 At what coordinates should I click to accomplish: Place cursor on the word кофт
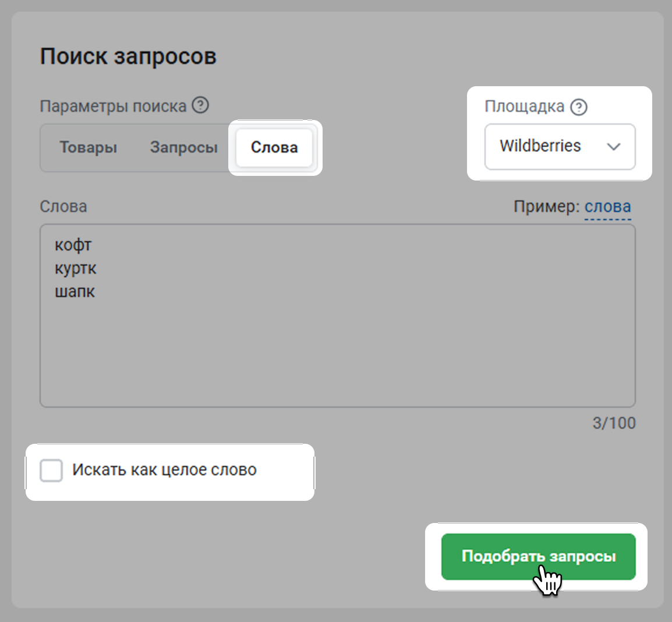click(73, 245)
